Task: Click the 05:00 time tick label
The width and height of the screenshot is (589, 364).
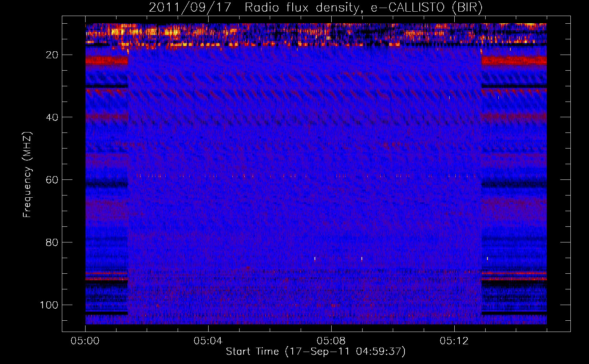Action: click(x=85, y=341)
